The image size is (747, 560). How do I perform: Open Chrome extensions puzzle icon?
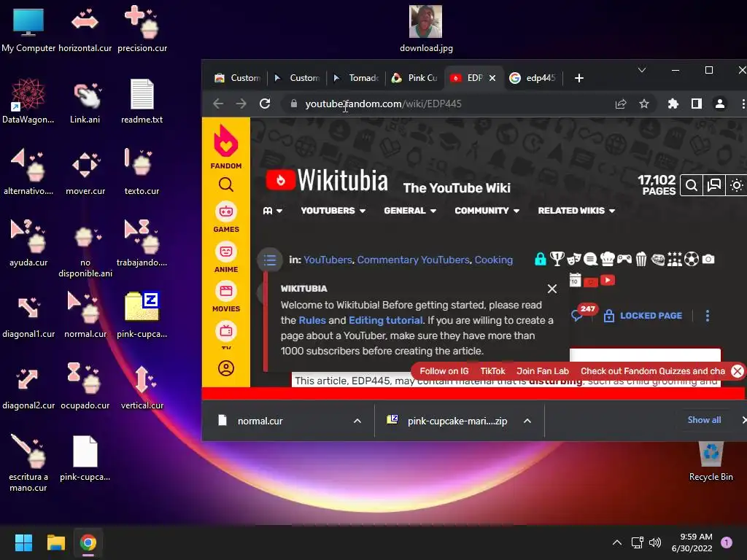tap(673, 104)
